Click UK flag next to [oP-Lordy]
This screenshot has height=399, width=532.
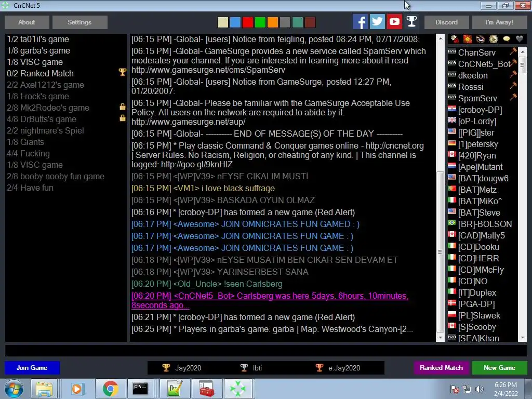point(452,120)
